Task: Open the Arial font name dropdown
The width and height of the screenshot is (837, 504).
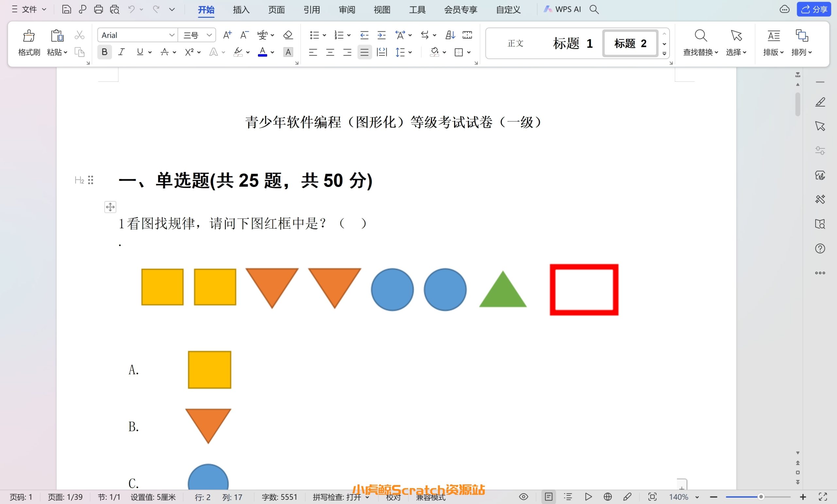Action: (x=172, y=35)
